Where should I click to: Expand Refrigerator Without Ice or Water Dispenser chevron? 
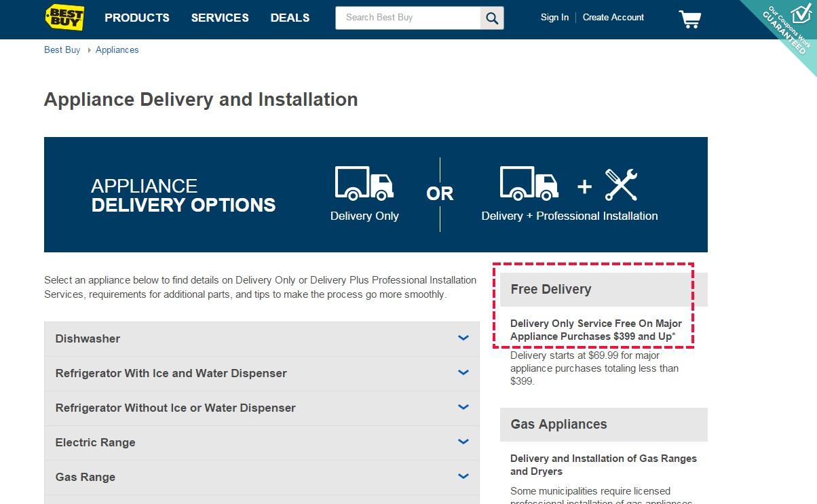click(463, 407)
